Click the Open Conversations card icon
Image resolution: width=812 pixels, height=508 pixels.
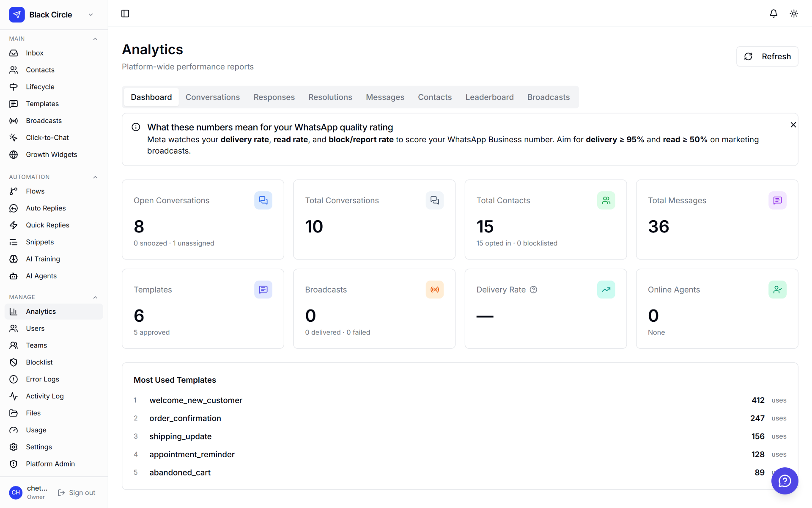263,200
